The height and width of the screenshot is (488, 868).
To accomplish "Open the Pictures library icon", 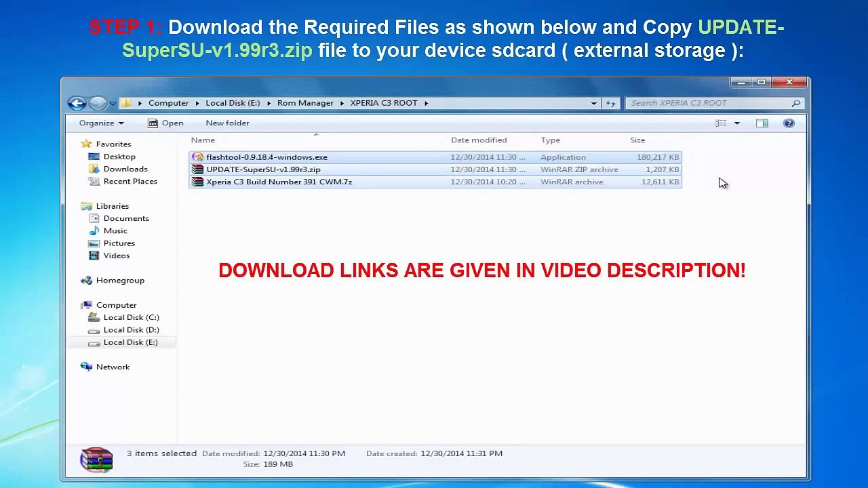I will (94, 243).
